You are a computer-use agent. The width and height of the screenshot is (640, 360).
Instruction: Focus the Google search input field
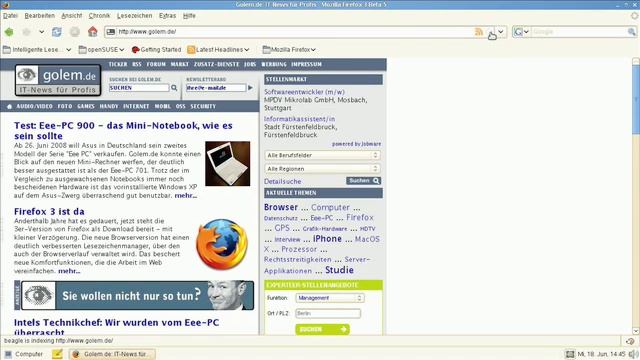579,31
